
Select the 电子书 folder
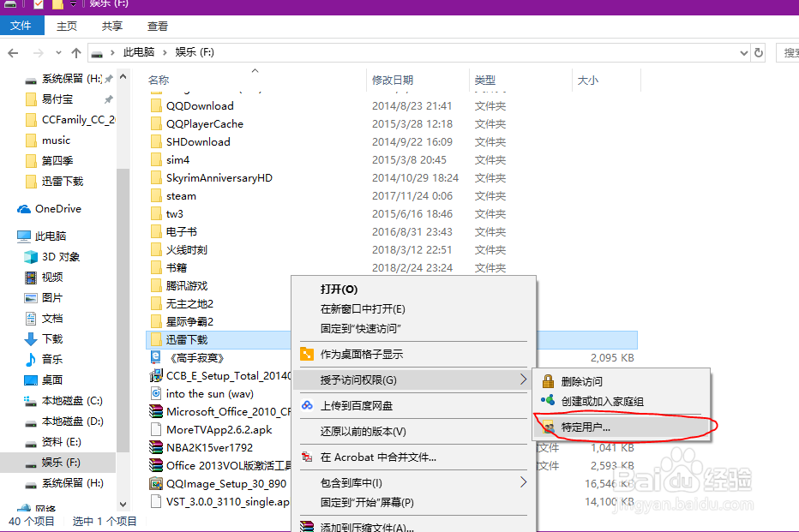182,231
